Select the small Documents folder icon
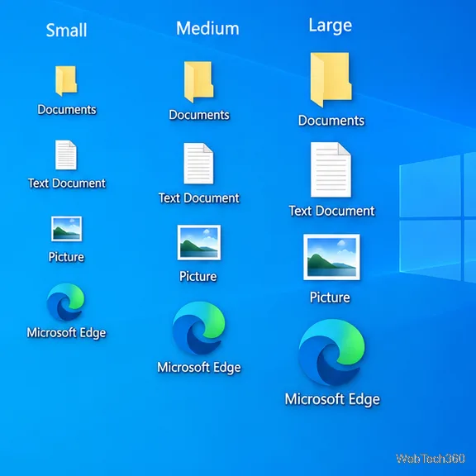 66,81
